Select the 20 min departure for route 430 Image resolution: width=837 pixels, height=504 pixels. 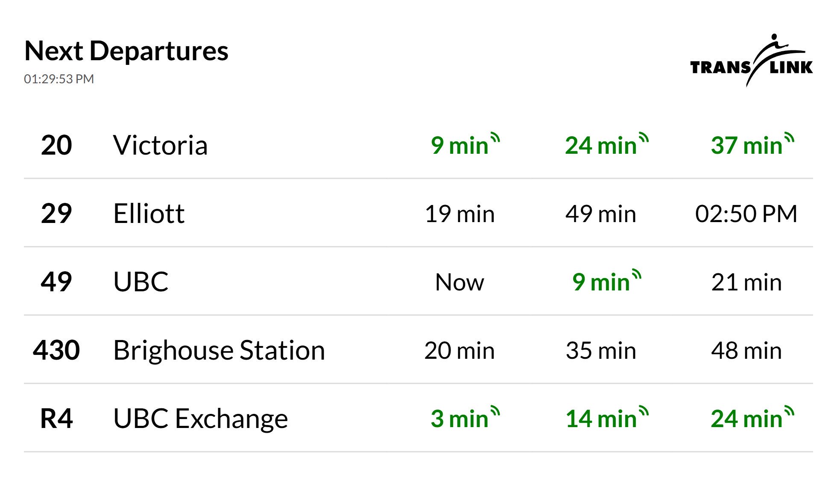[459, 350]
